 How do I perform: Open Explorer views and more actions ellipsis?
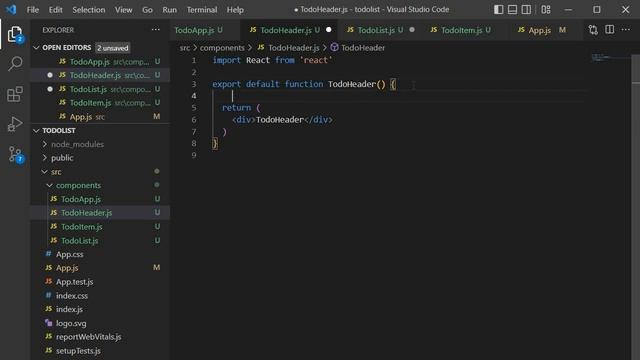pyautogui.click(x=156, y=30)
